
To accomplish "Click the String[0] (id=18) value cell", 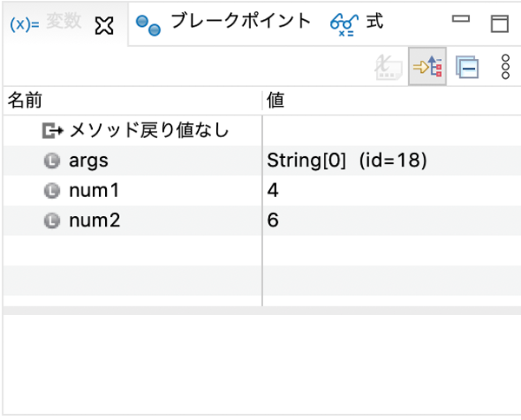I will pyautogui.click(x=392, y=161).
